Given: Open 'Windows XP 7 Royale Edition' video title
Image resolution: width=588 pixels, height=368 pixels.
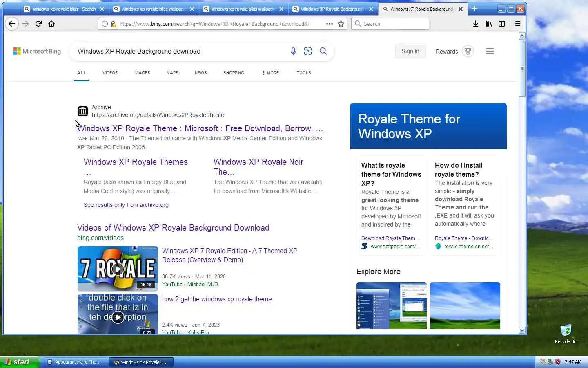Looking at the screenshot, I should point(230,255).
